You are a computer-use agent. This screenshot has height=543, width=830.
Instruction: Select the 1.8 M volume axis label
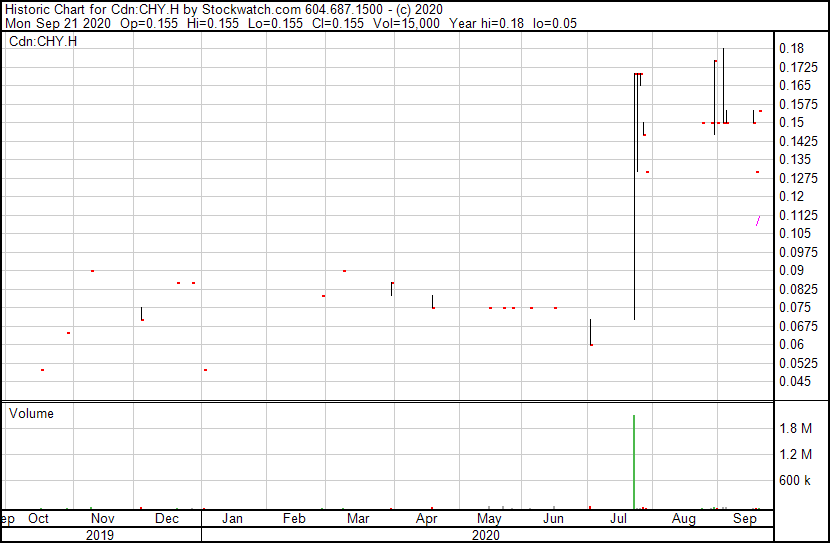point(795,428)
